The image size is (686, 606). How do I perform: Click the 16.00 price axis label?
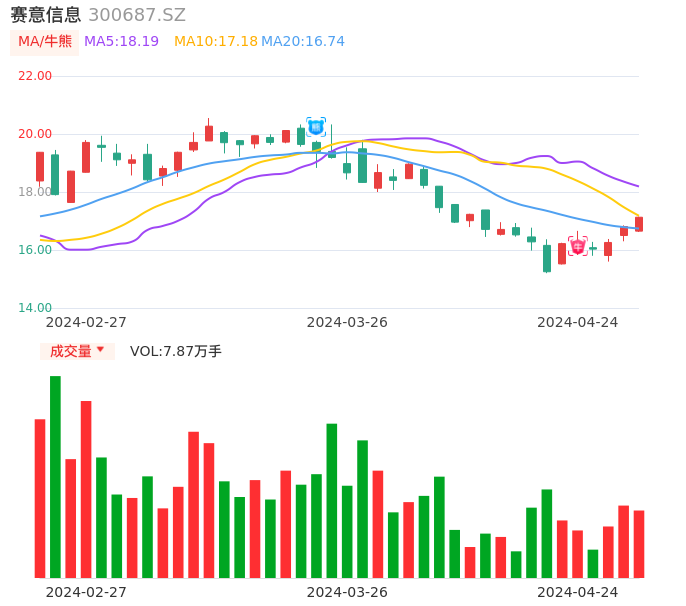click(x=35, y=250)
